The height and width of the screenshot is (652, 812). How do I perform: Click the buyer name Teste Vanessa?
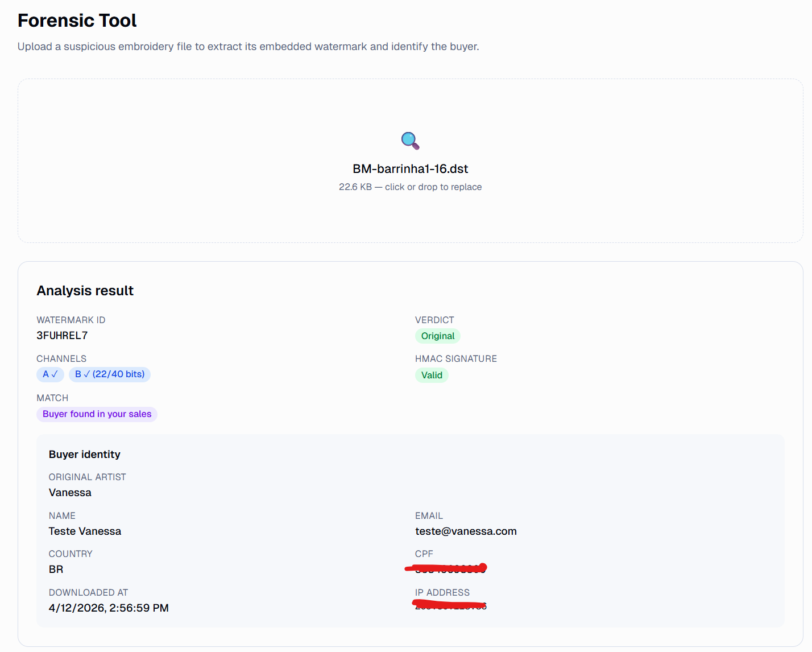tap(85, 531)
